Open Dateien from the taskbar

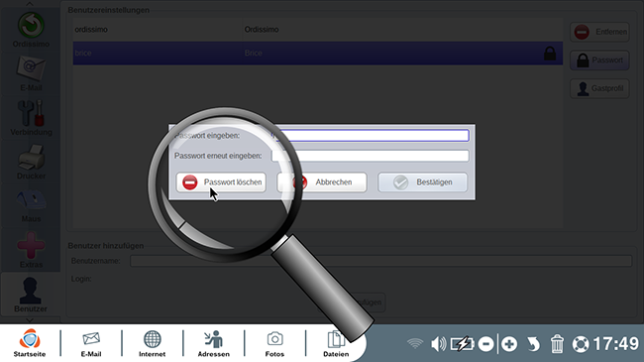pos(336,343)
